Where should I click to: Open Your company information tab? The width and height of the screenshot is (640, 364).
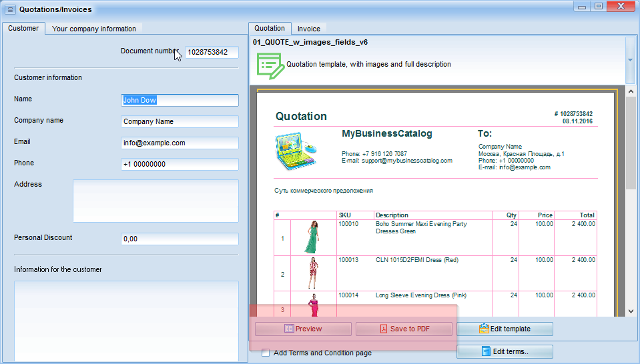click(x=94, y=29)
